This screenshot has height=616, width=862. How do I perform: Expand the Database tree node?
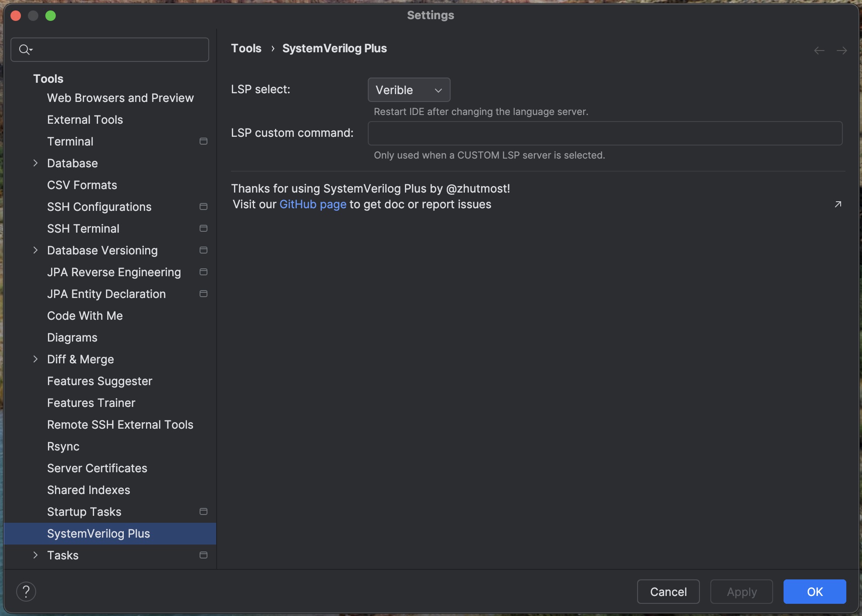tap(36, 163)
